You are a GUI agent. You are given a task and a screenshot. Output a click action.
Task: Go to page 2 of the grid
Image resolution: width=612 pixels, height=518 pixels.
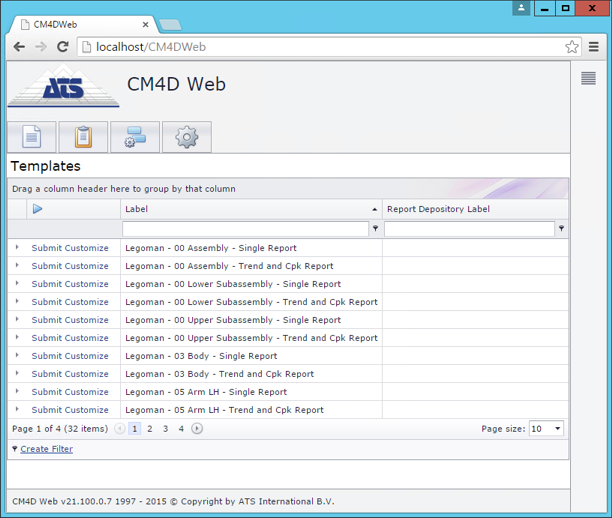click(150, 429)
